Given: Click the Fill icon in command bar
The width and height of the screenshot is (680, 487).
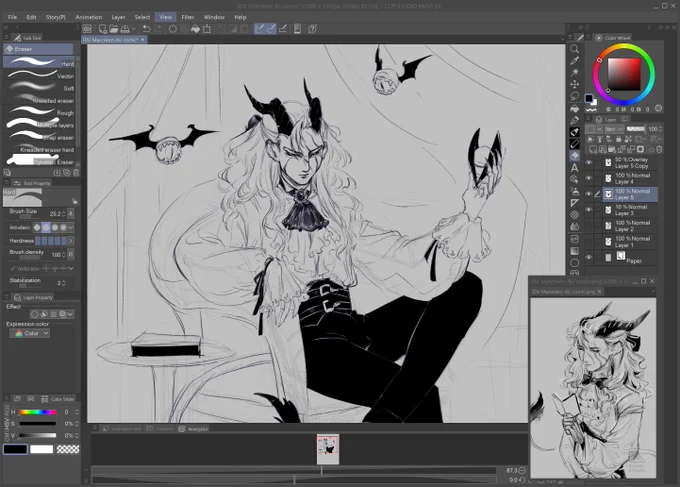Looking at the screenshot, I should 195,29.
